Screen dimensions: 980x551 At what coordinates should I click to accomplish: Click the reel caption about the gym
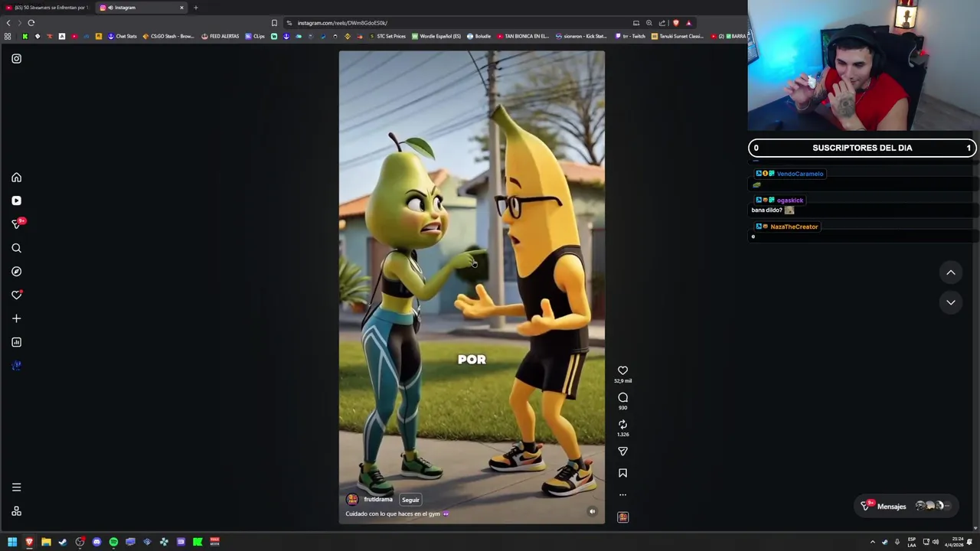pyautogui.click(x=397, y=514)
